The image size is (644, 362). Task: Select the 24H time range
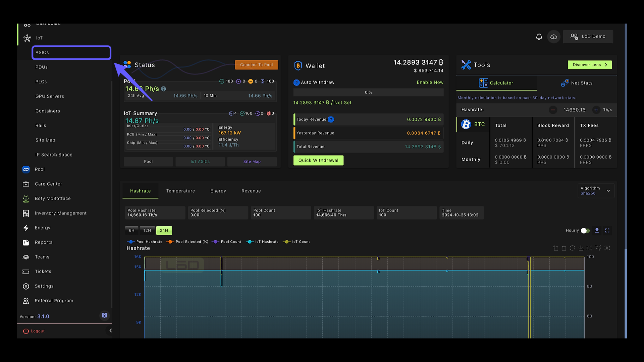pos(164,230)
